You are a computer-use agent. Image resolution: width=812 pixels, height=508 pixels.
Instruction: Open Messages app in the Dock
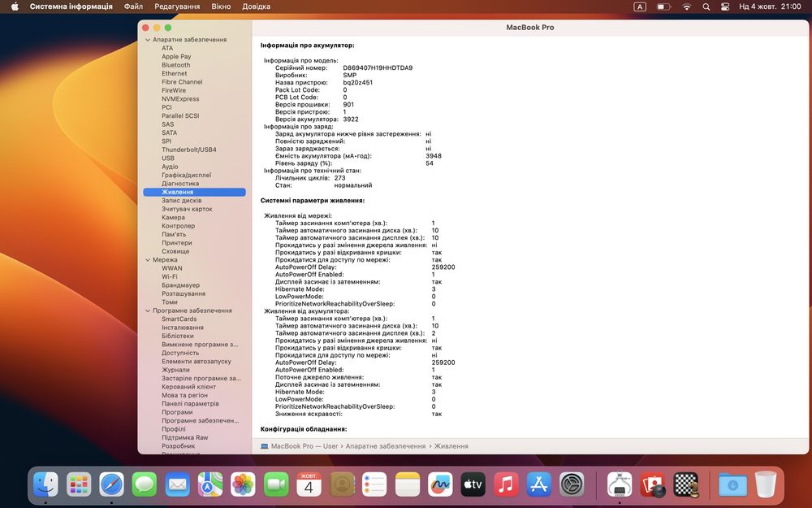pos(145,484)
